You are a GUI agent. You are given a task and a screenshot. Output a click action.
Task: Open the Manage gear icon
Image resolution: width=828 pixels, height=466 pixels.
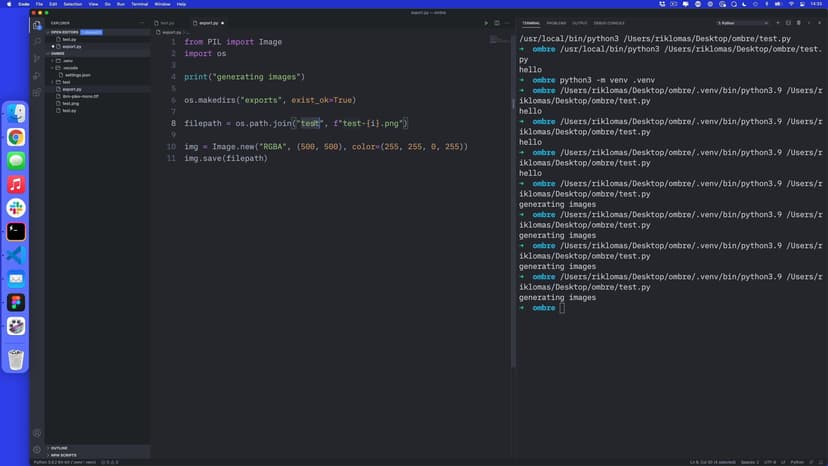37,449
